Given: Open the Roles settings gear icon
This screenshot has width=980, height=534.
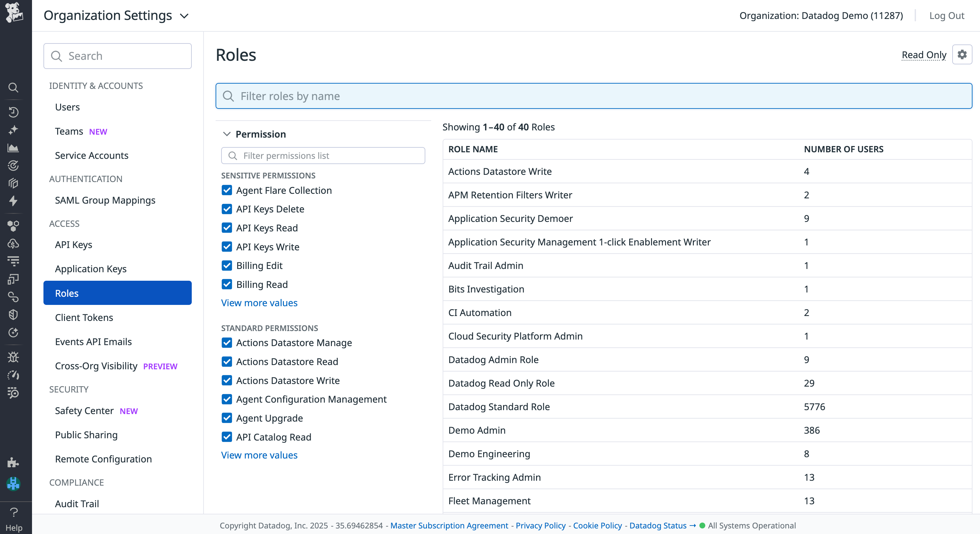Looking at the screenshot, I should pos(962,55).
